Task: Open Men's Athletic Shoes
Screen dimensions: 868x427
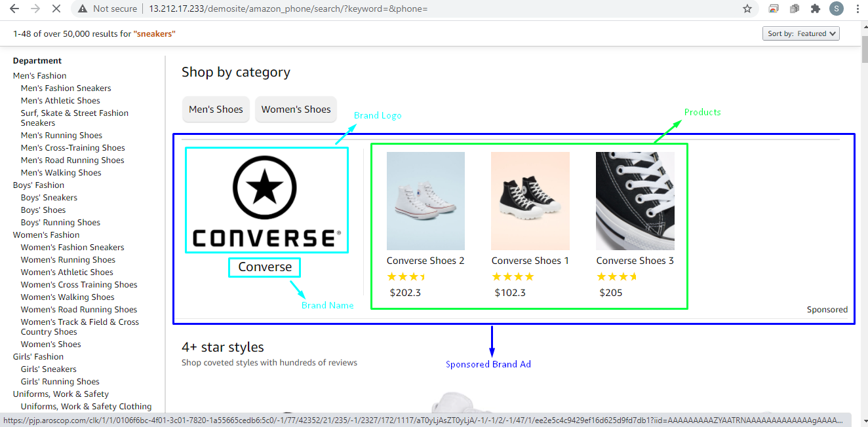Action: tap(60, 101)
